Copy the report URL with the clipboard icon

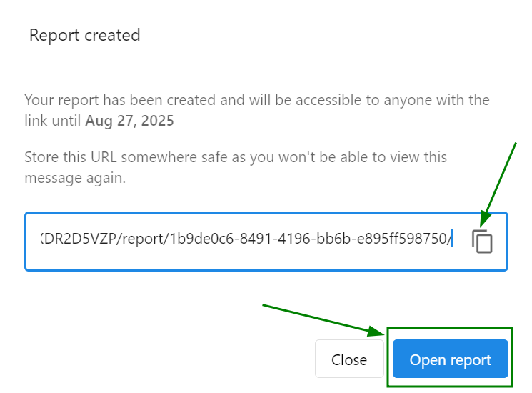click(482, 242)
